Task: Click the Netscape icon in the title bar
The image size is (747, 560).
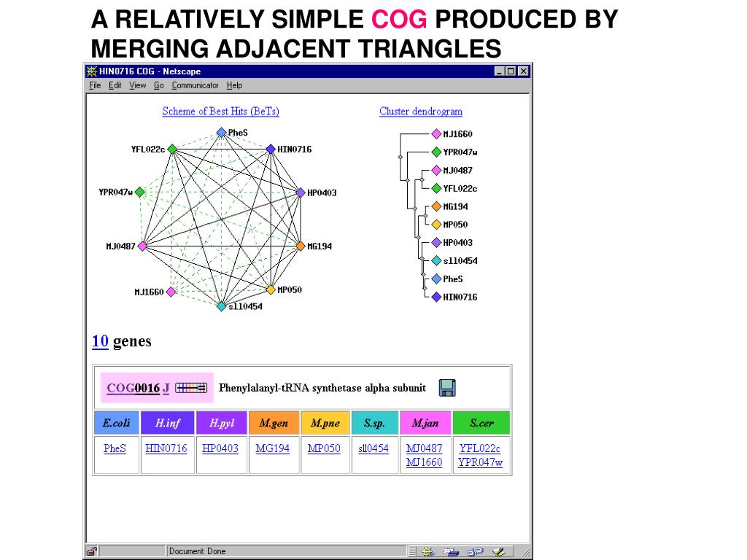Action: tap(92, 71)
